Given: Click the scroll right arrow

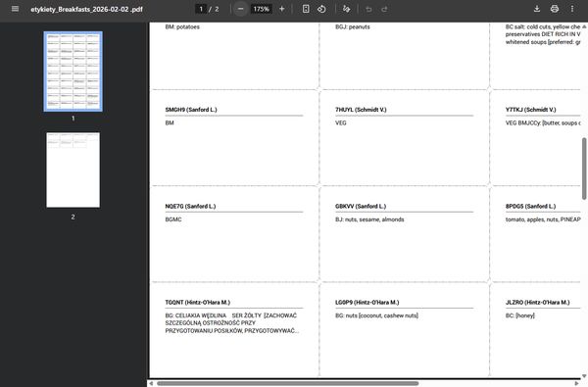Looking at the screenshot, I should (x=577, y=383).
